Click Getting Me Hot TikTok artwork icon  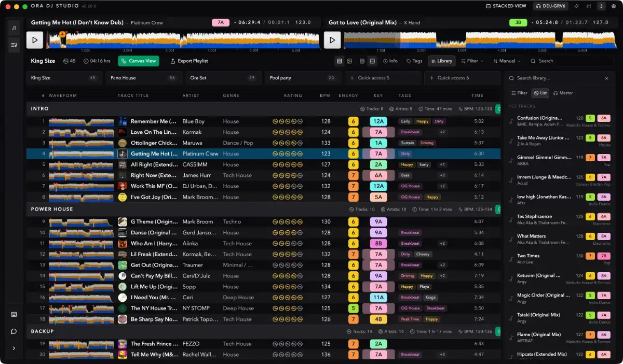point(123,153)
